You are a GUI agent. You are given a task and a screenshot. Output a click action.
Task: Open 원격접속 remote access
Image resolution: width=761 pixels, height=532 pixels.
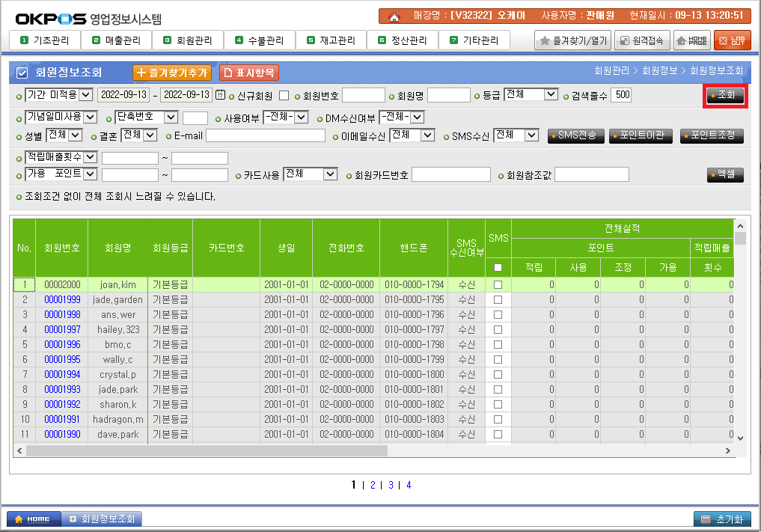[x=642, y=40]
